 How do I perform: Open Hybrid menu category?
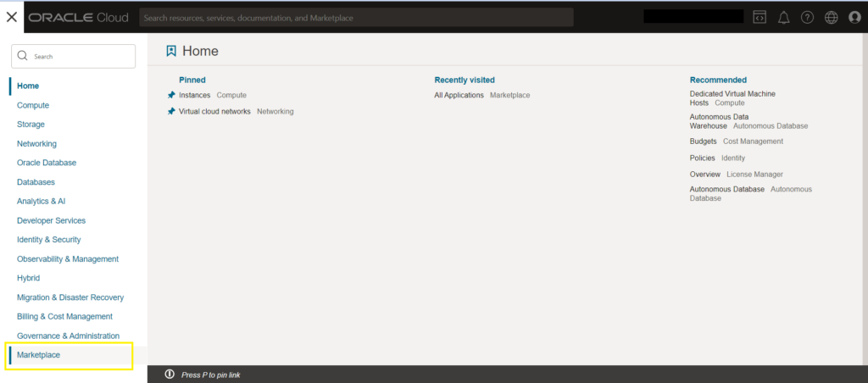point(28,278)
